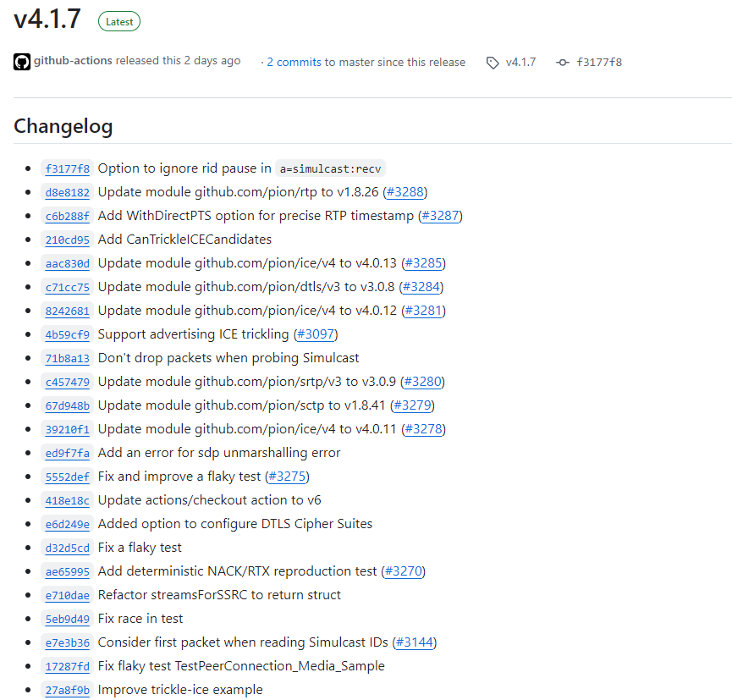Click text 'Update actions/checkout action to v6'
This screenshot has height=700, width=732.
tap(210, 500)
